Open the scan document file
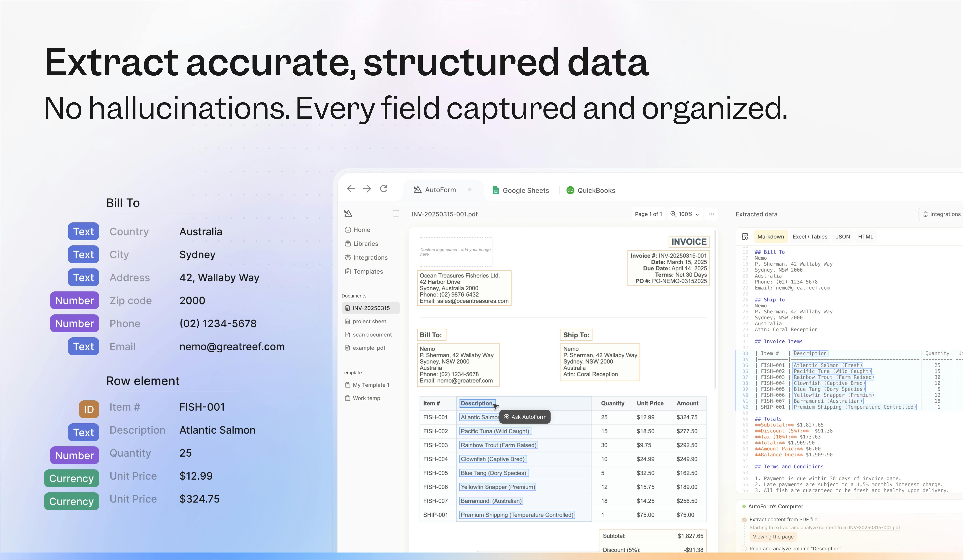 point(368,335)
